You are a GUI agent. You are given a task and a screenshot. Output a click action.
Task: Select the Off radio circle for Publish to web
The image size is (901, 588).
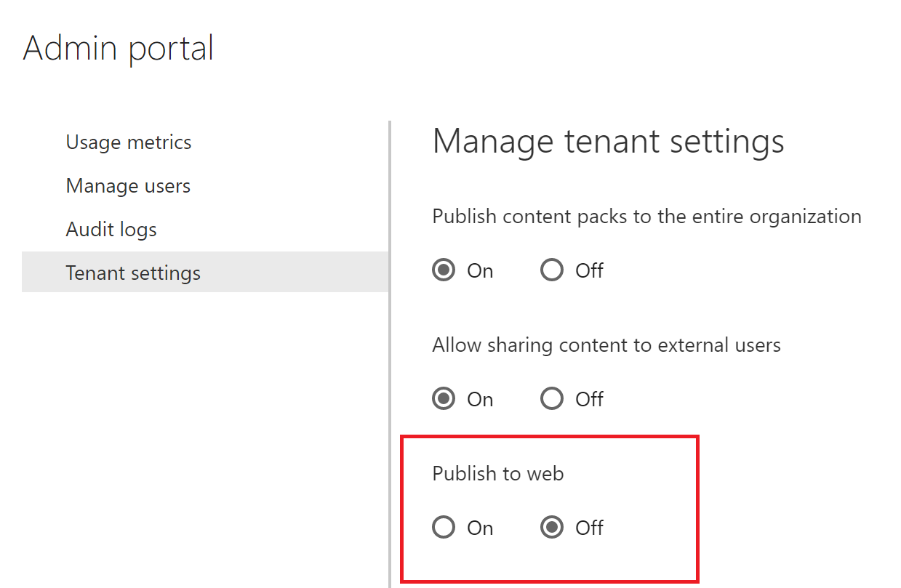[552, 528]
